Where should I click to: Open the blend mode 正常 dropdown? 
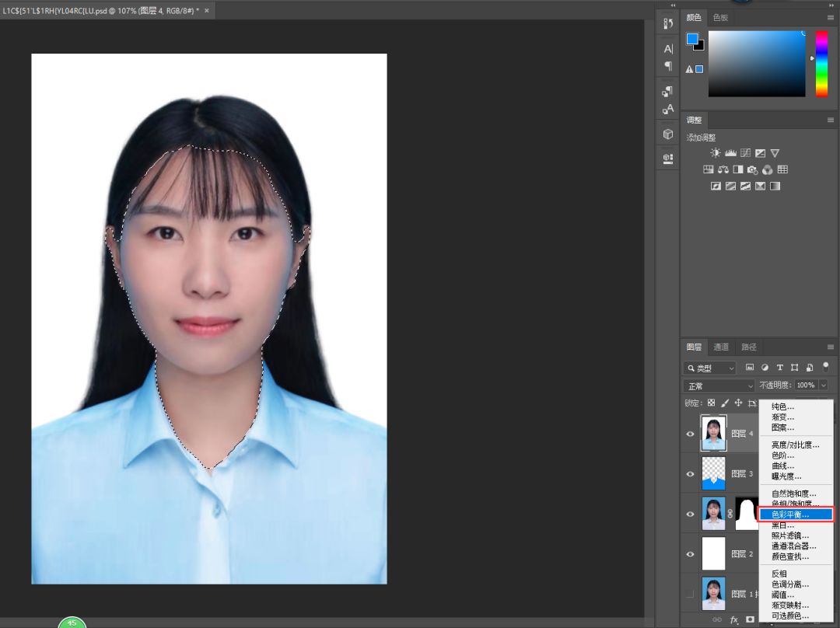tap(719, 386)
